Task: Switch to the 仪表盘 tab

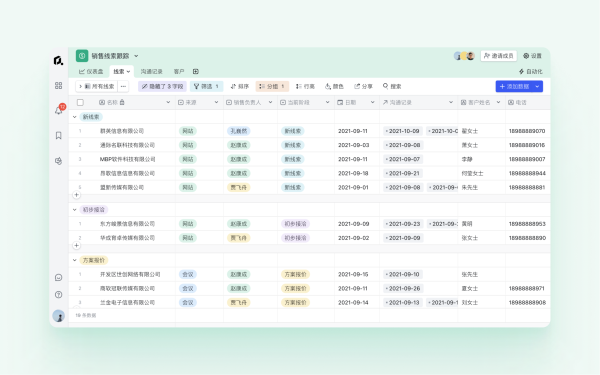Action: click(x=91, y=72)
